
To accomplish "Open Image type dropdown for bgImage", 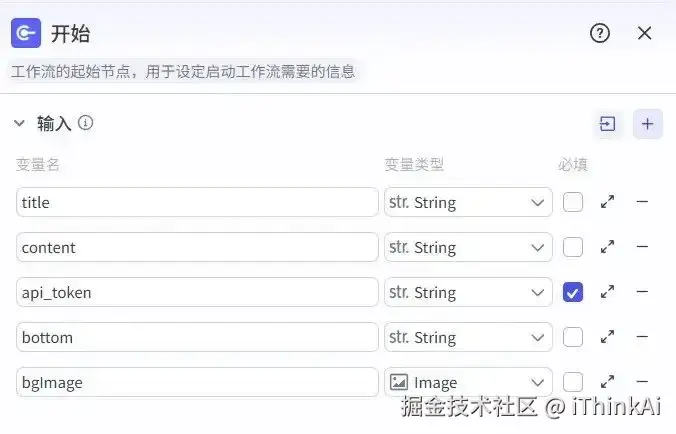I will pyautogui.click(x=468, y=382).
